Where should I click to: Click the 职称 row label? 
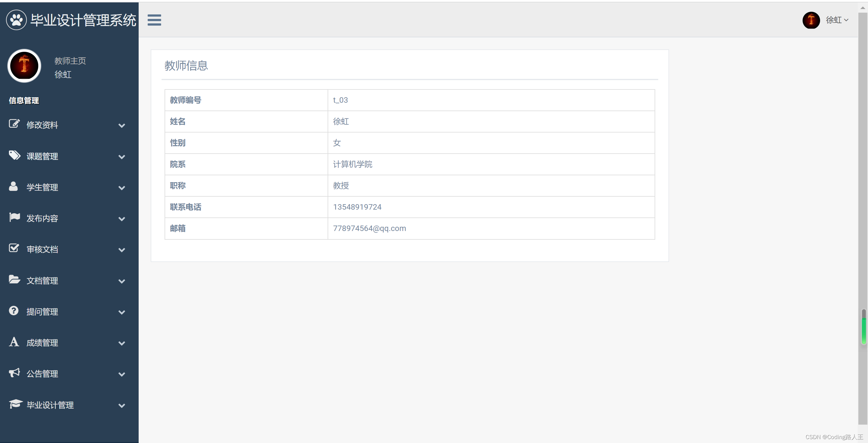point(178,186)
